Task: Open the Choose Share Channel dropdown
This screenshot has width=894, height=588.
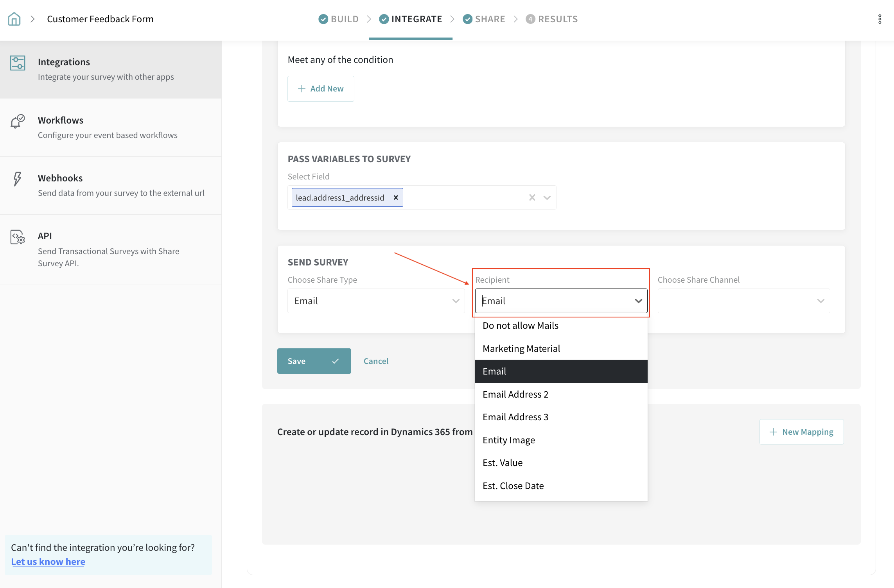Action: (x=743, y=301)
